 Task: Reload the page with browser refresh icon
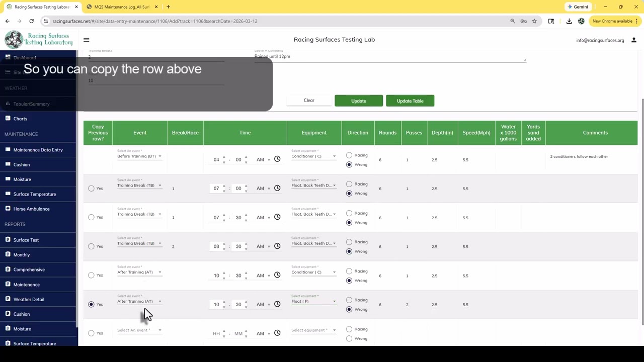tap(31, 21)
